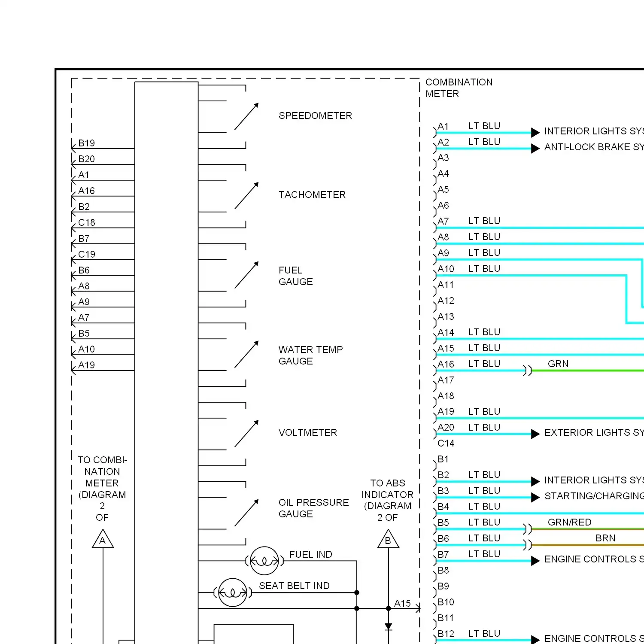Click the arrowhead ending the B3 wire
644x644 pixels.
(x=535, y=497)
